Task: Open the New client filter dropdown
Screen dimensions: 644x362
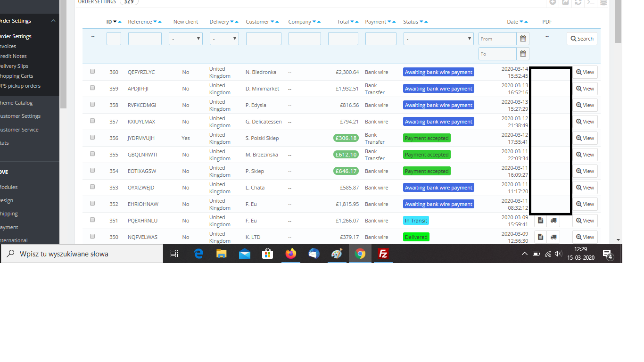Action: (x=186, y=39)
